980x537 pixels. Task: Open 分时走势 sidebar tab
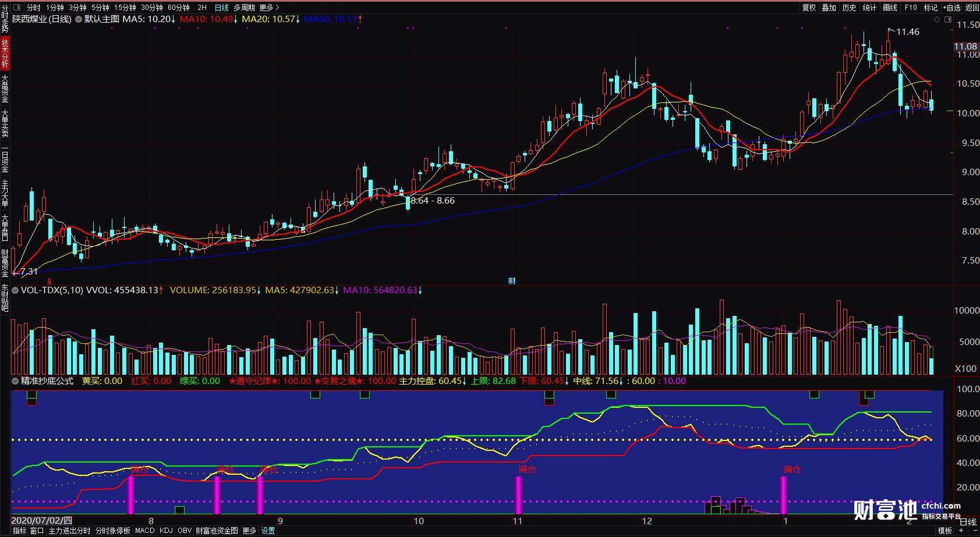(5, 19)
